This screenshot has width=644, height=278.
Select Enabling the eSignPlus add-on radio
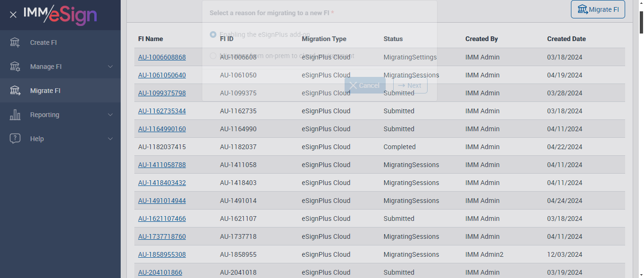coord(213,34)
